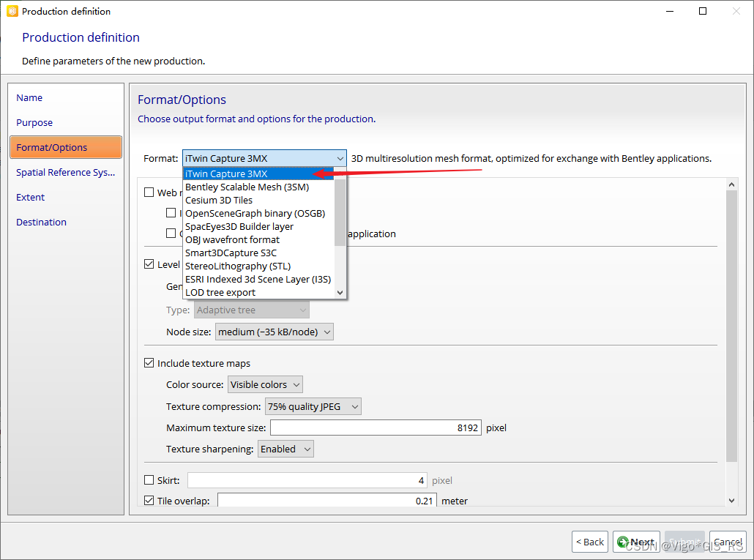Image resolution: width=754 pixels, height=560 pixels.
Task: Maximize the Production definition window
Action: pos(703,11)
